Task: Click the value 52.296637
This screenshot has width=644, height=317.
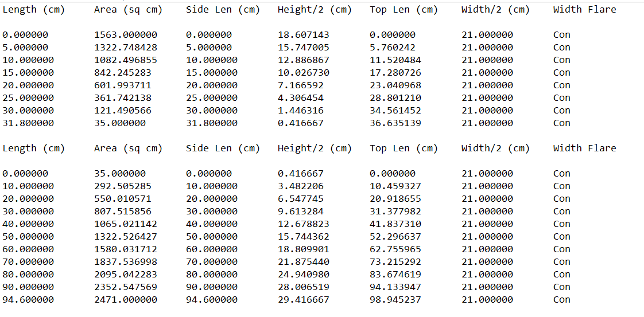Action: [x=395, y=237]
